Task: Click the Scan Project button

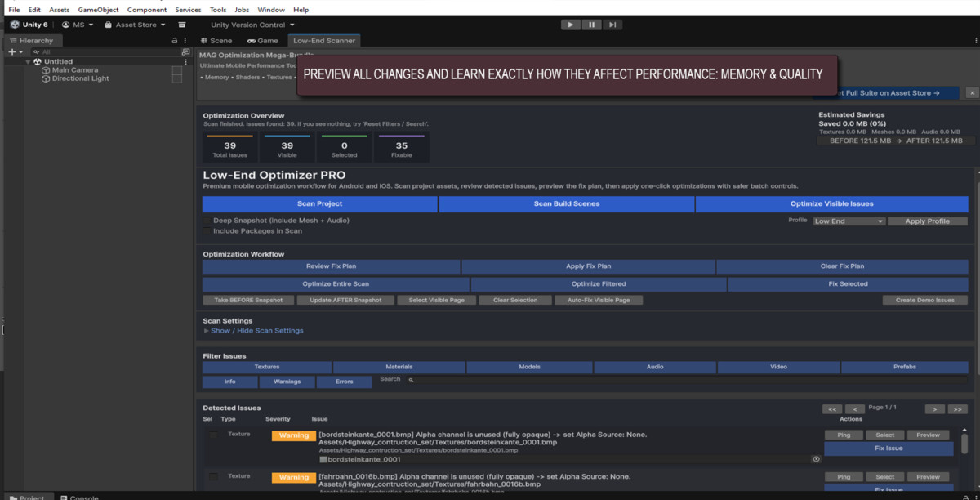Action: pyautogui.click(x=319, y=203)
